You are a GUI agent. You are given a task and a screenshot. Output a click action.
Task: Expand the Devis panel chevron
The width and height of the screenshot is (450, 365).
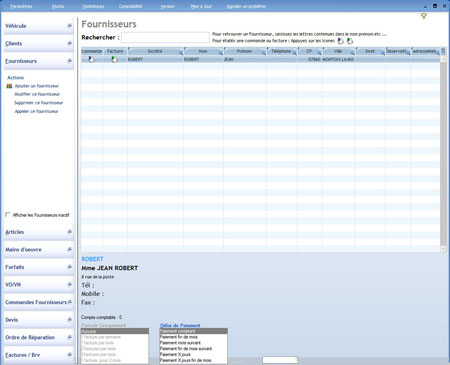[70, 320]
